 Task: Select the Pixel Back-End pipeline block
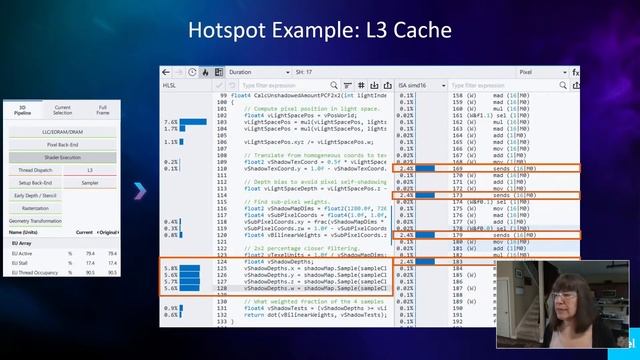(62, 145)
